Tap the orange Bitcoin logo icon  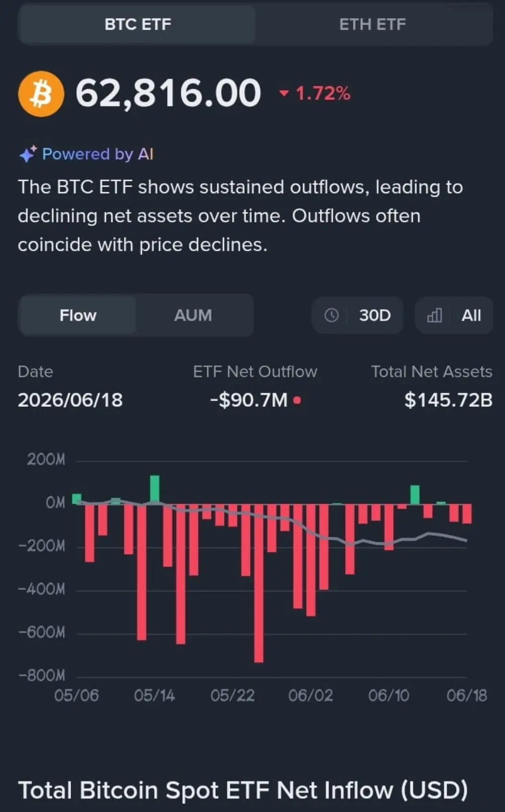tap(41, 94)
